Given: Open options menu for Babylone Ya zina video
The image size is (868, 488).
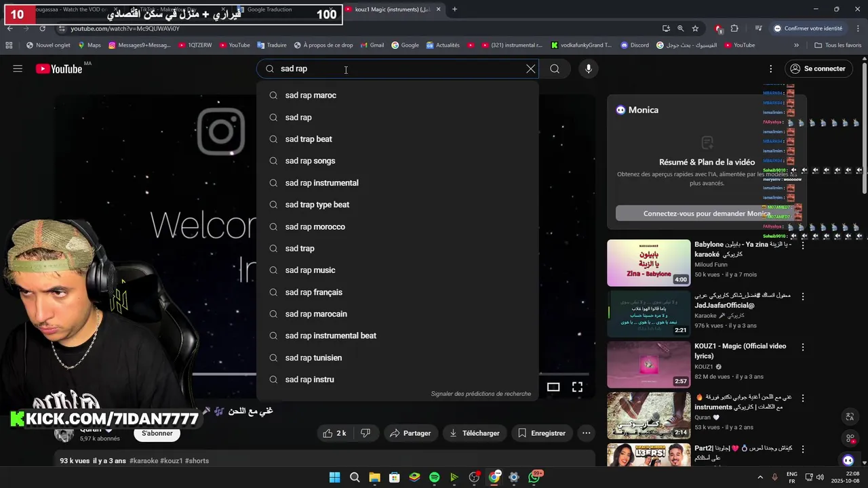Looking at the screenshot, I should pos(803,245).
